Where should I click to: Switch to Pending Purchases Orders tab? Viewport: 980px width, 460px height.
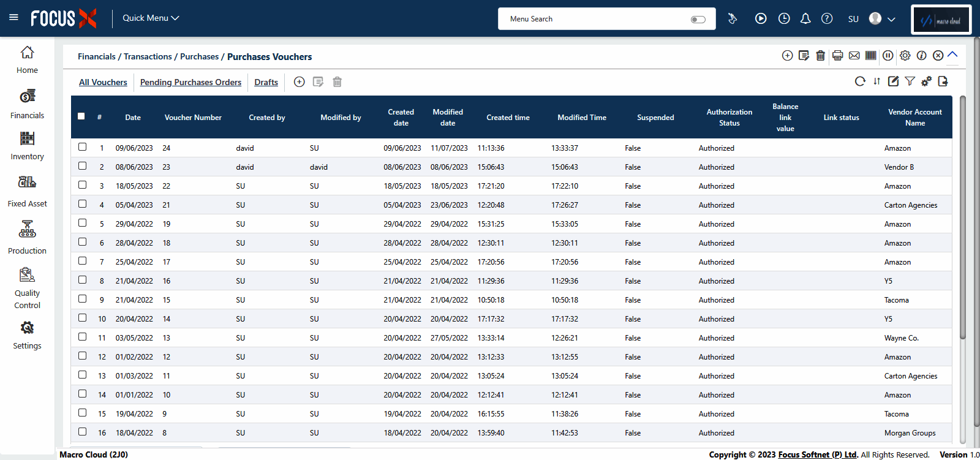coord(190,82)
